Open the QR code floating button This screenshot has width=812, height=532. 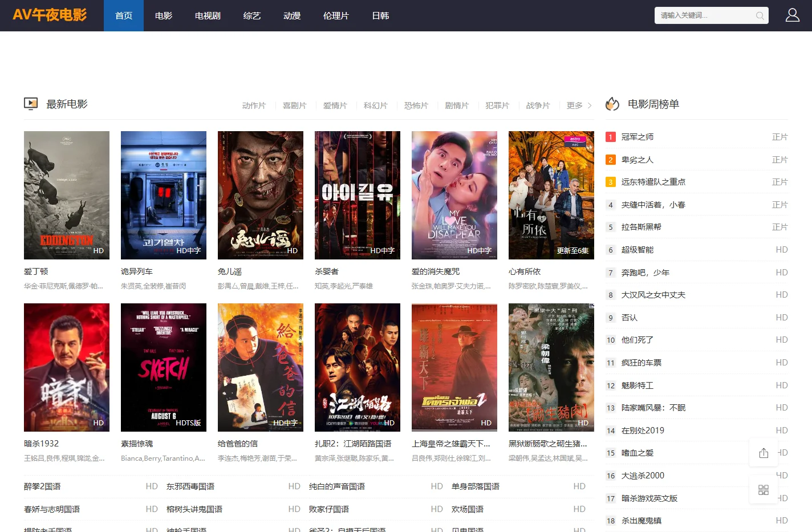click(x=764, y=490)
